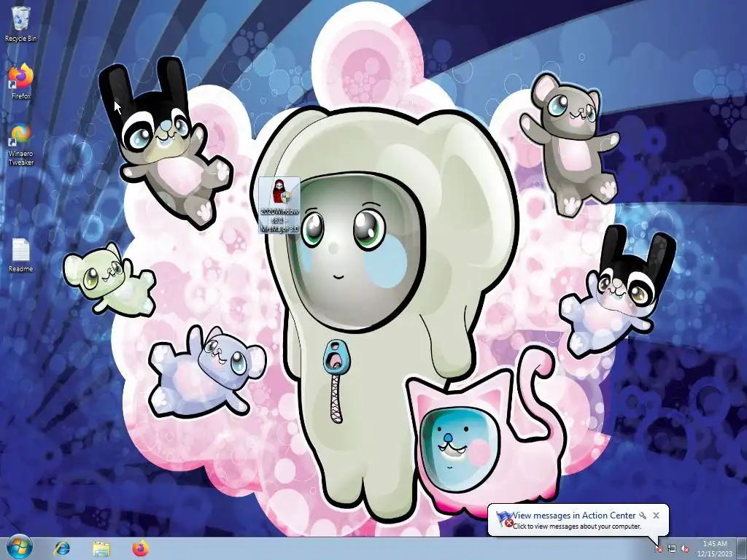Image resolution: width=747 pixels, height=560 pixels.
Task: Open View messages in Action Center link
Action: [x=574, y=516]
